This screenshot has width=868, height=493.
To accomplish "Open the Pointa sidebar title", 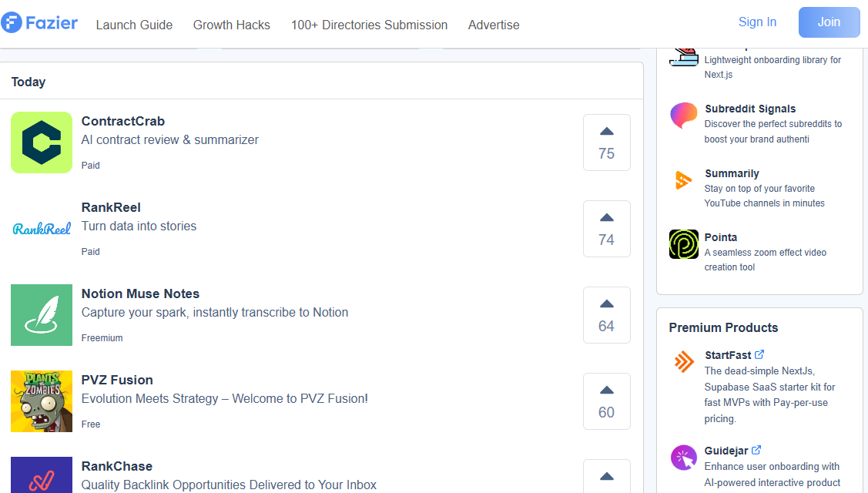I will pos(721,237).
